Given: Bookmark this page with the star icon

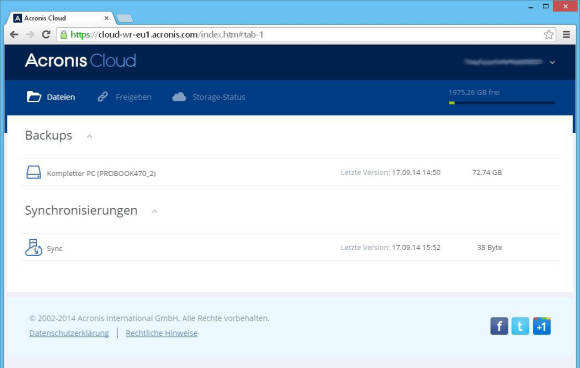Looking at the screenshot, I should tap(549, 34).
